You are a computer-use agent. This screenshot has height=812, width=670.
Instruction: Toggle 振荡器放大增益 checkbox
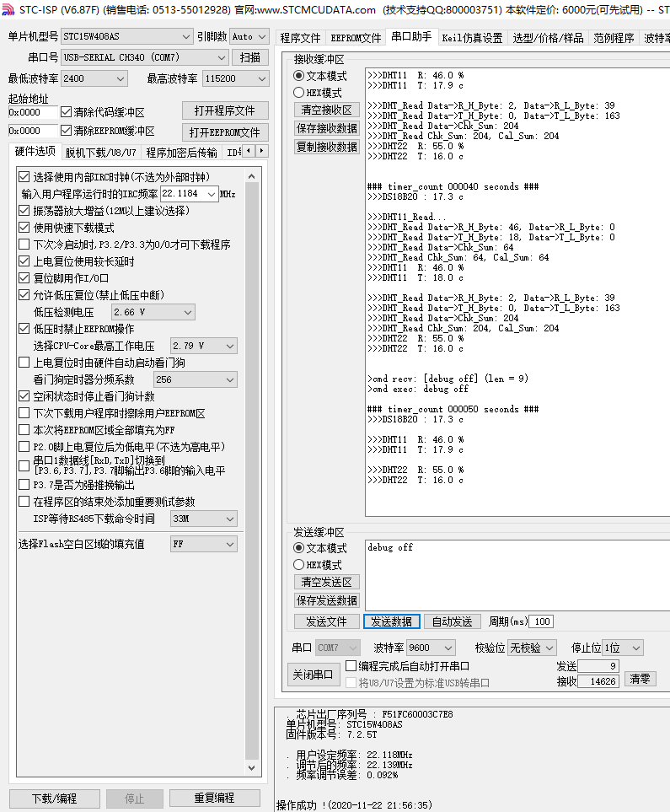pos(24,211)
